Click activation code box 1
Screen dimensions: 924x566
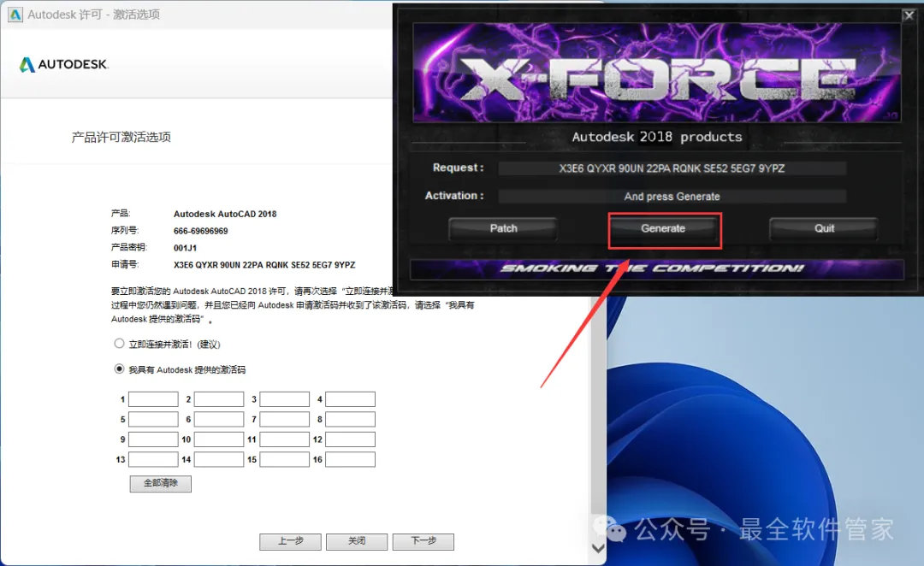[x=153, y=399]
